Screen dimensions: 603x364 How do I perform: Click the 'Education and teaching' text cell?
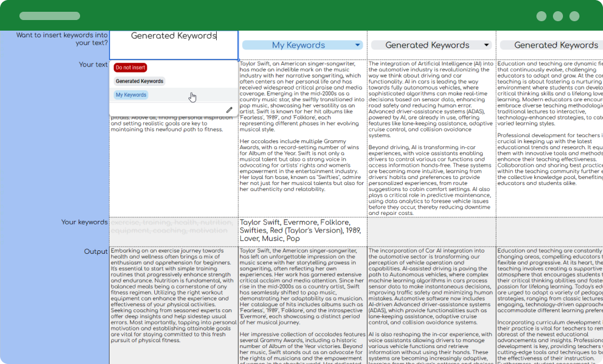549,138
